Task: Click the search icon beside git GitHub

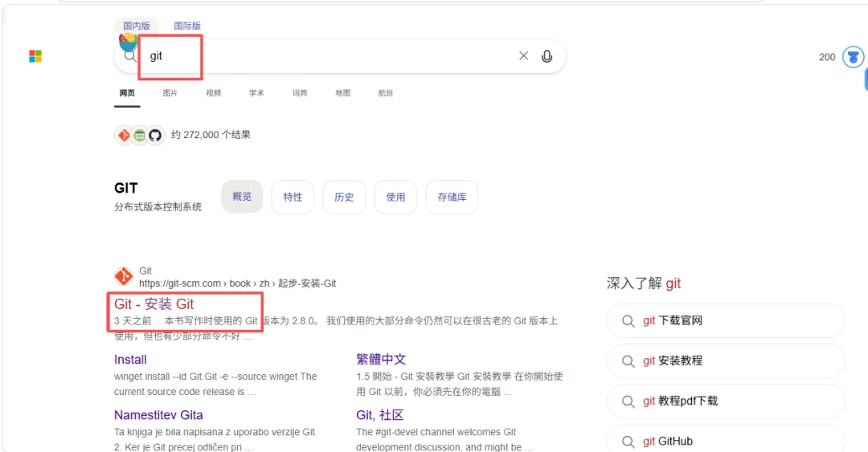Action: [x=628, y=442]
